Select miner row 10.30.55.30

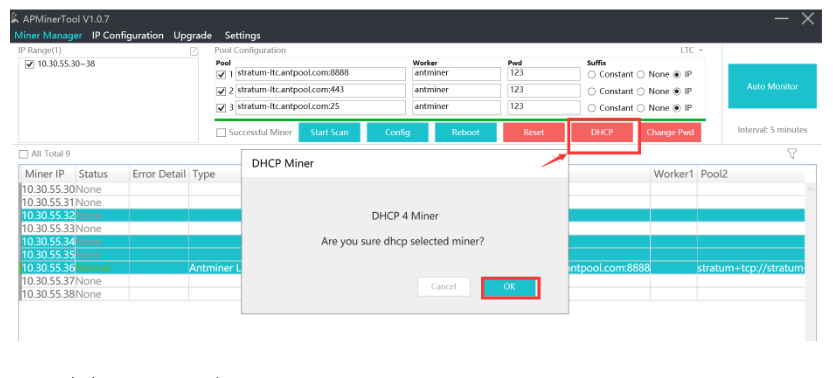412,190
